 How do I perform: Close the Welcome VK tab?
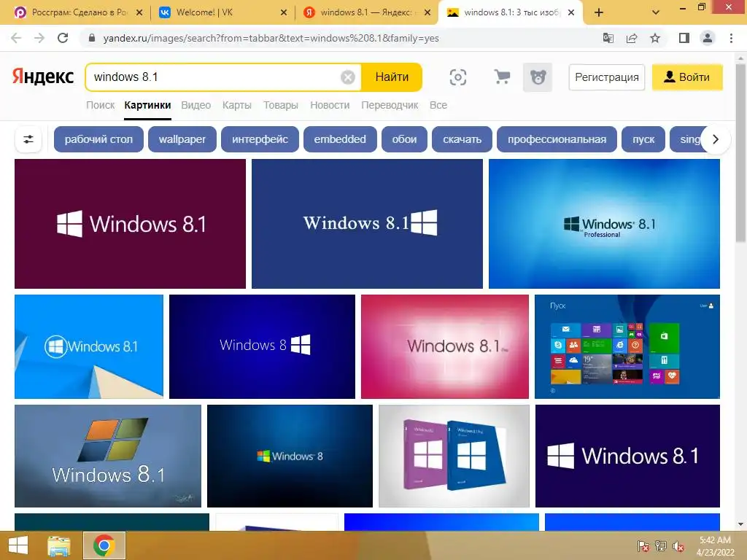(x=284, y=13)
